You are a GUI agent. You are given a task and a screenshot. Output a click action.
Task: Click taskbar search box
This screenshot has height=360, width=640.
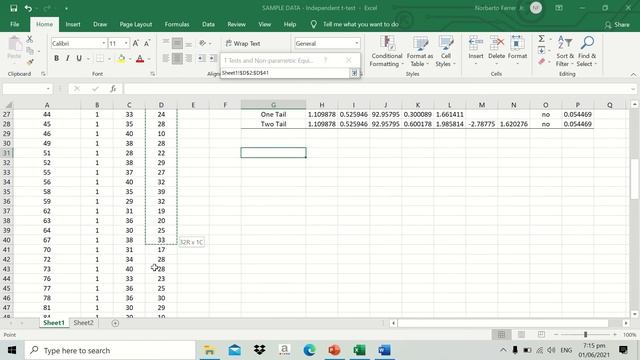click(x=110, y=350)
